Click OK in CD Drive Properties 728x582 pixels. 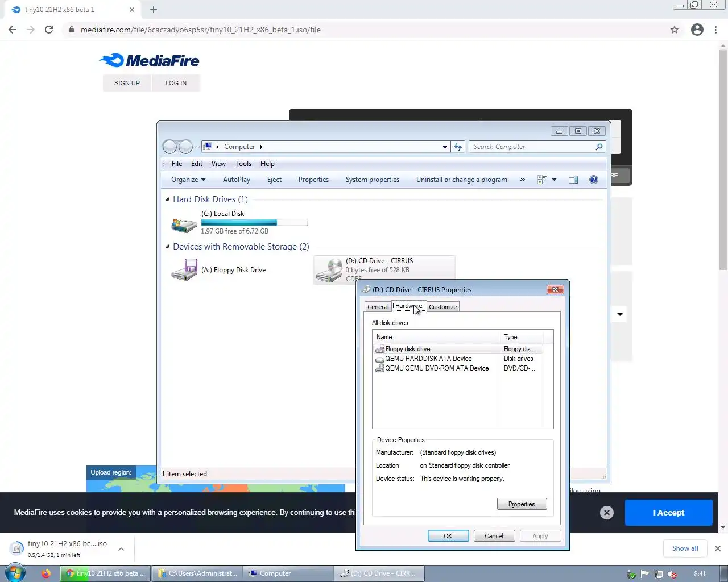448,536
